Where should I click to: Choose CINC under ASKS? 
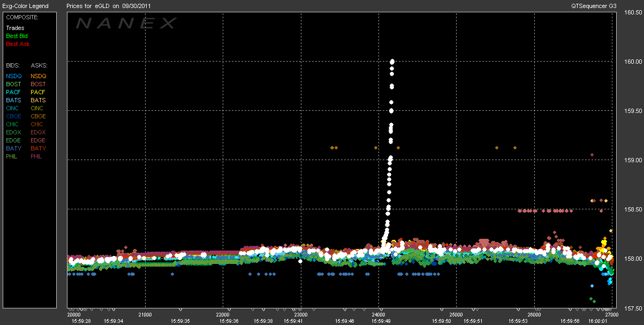pyautogui.click(x=38, y=108)
